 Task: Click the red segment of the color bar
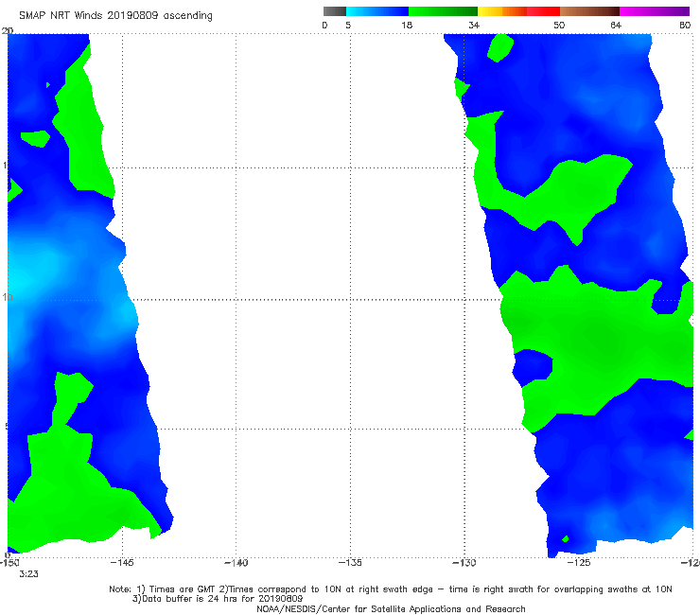543,11
